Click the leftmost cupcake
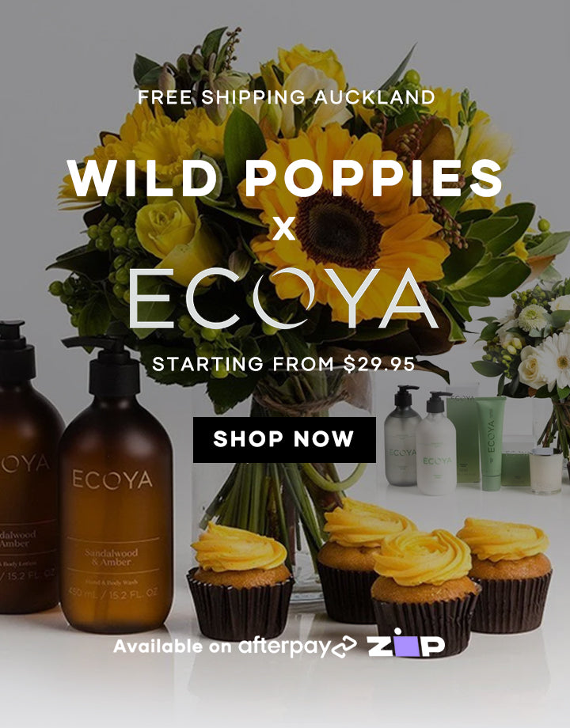570x728 pixels. [x=240, y=580]
